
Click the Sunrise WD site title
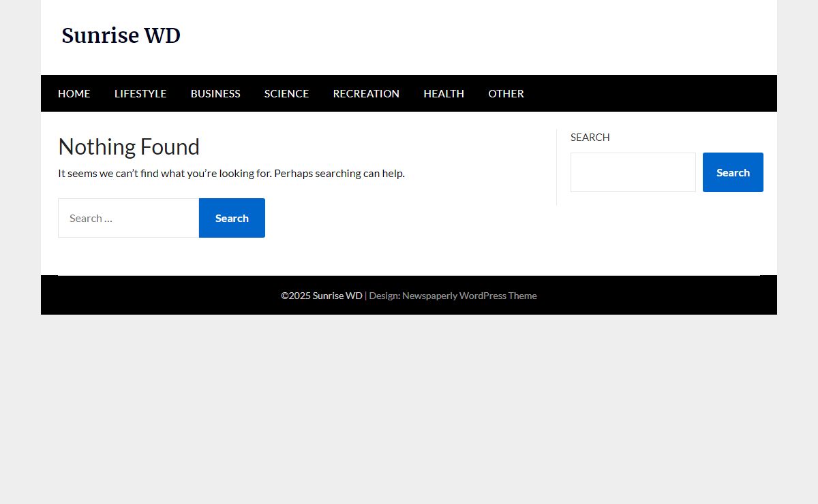[x=121, y=36]
